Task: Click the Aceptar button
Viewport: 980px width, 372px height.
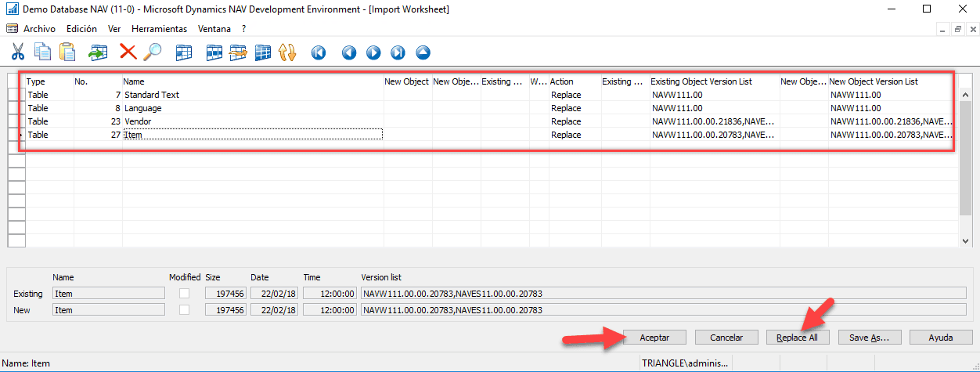Action: point(656,338)
